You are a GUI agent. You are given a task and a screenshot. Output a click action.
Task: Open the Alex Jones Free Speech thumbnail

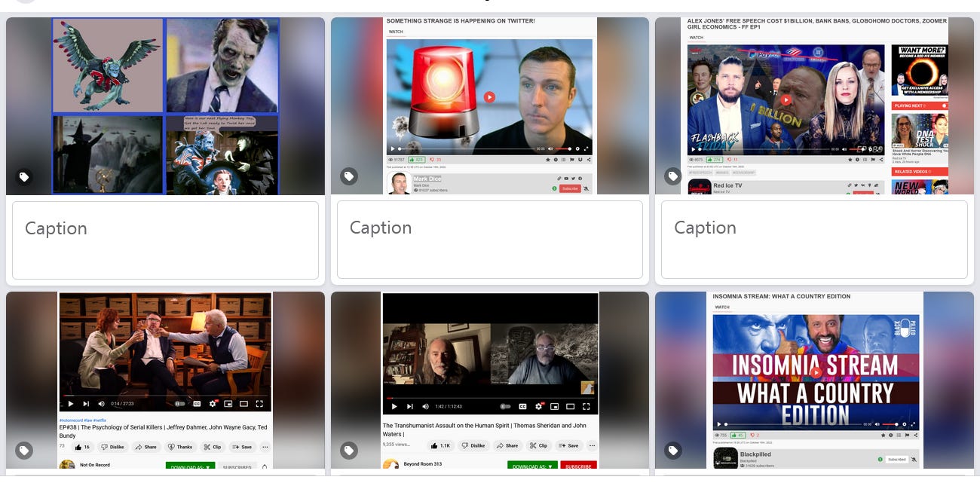click(x=814, y=106)
